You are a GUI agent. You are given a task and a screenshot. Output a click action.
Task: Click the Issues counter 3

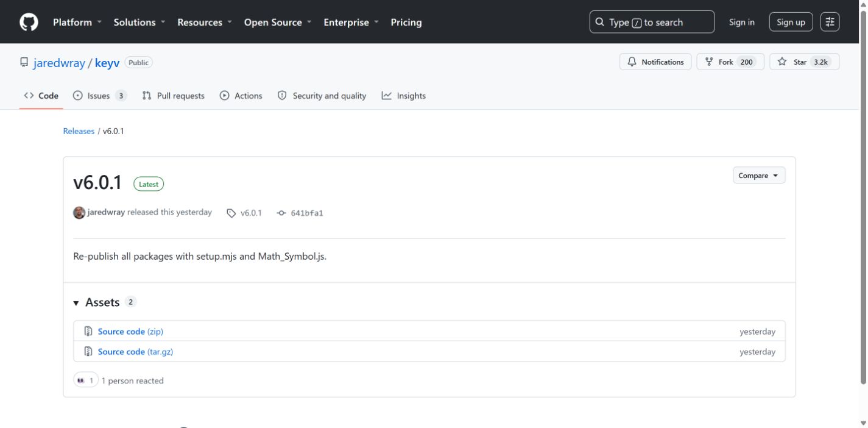coord(121,96)
